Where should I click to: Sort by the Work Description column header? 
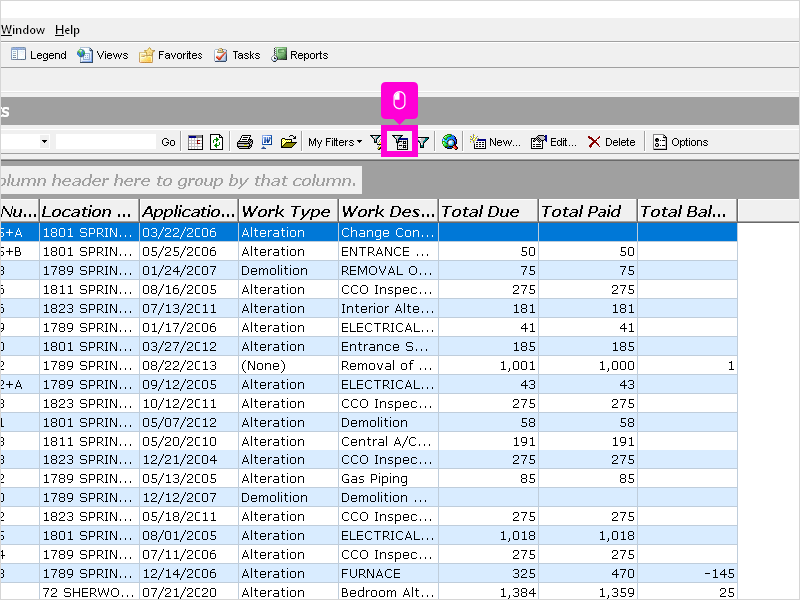pos(388,211)
